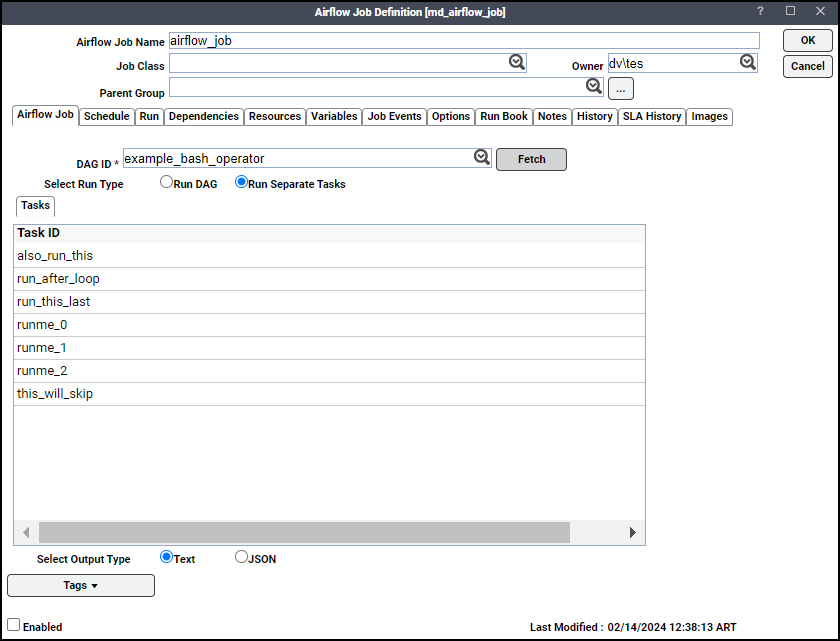Screen dimensions: 840x641
Task: Open the History tab
Action: (x=595, y=117)
